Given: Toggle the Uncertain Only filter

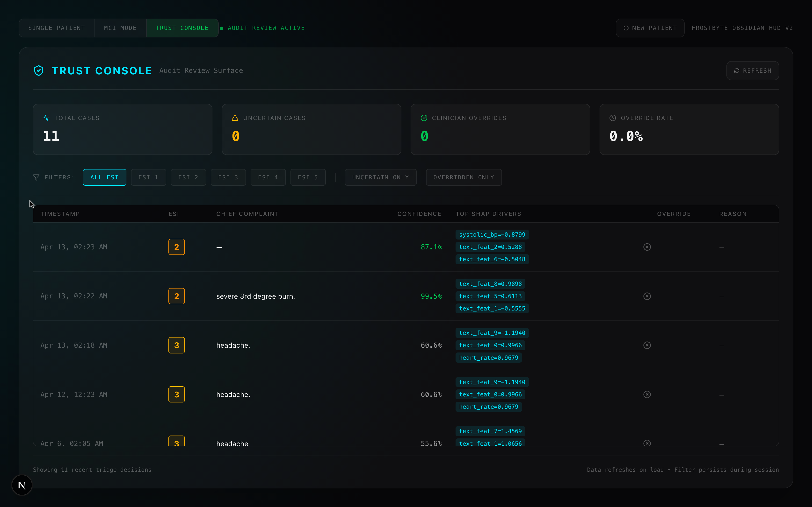Looking at the screenshot, I should tap(380, 177).
